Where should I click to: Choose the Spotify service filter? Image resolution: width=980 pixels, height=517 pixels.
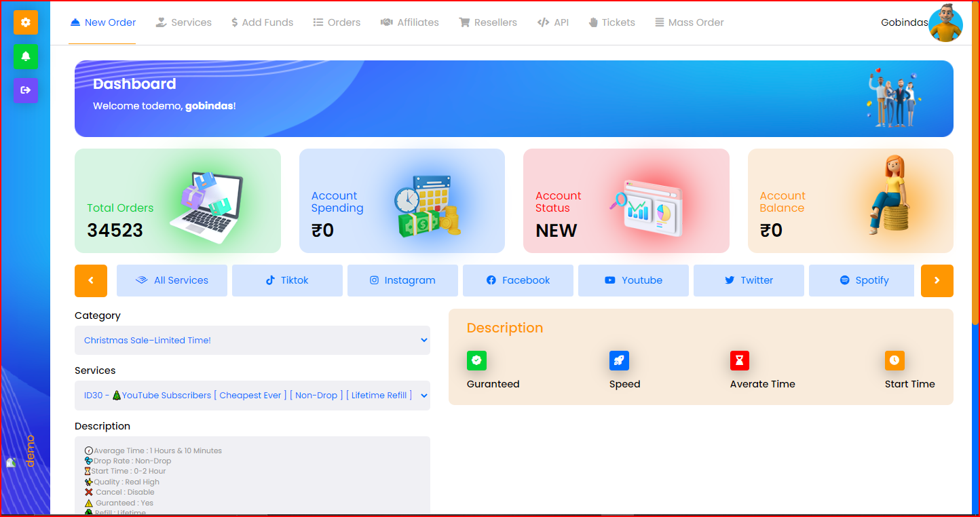coord(863,281)
